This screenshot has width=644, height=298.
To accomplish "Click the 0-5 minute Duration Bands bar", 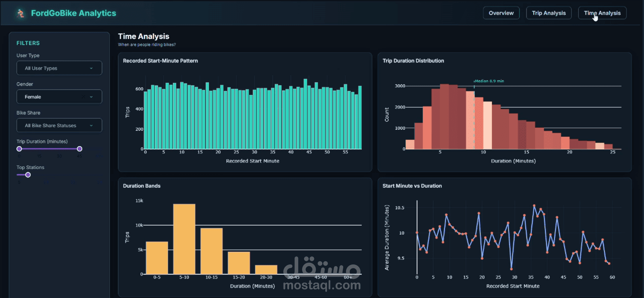I will click(x=157, y=258).
